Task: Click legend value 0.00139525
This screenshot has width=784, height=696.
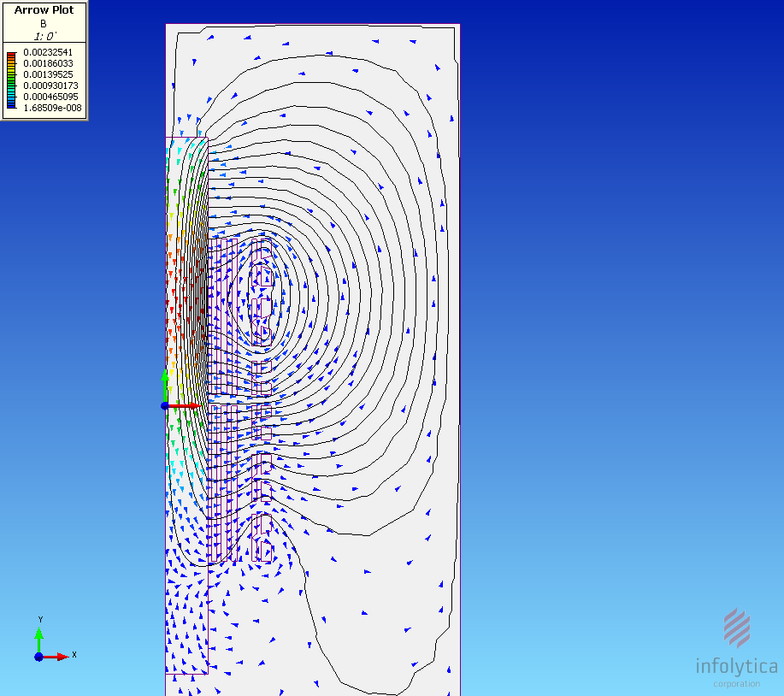Action: click(49, 74)
